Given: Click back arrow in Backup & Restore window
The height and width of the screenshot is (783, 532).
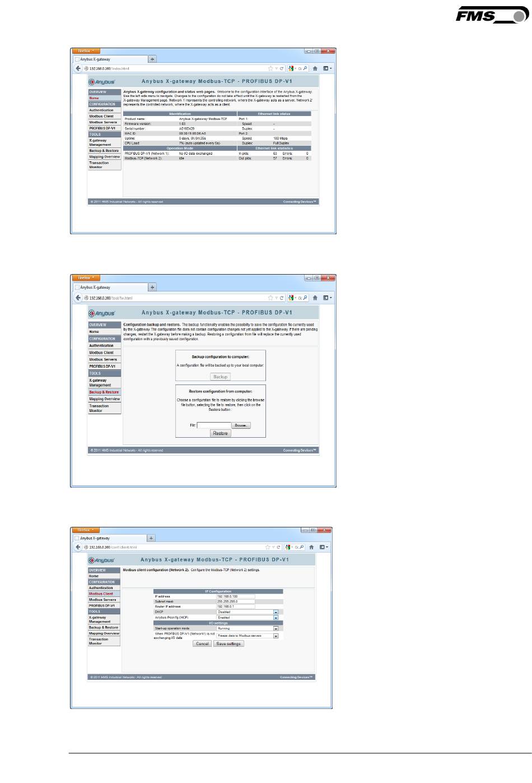Looking at the screenshot, I should [78, 298].
